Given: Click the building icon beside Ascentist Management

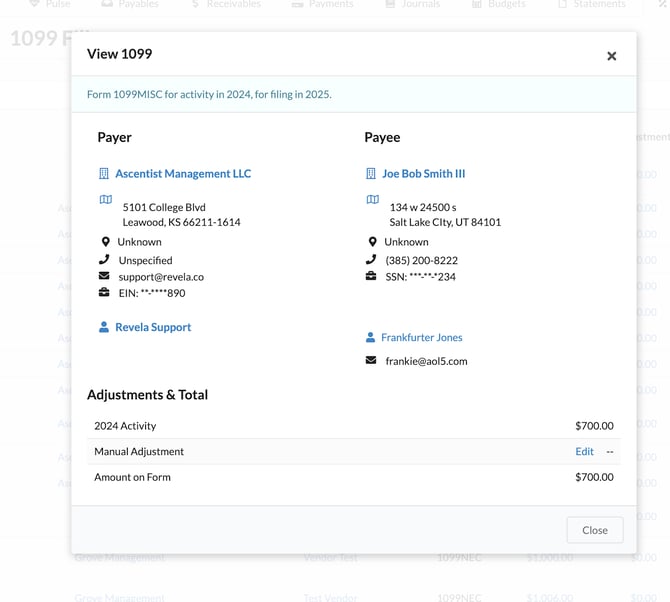Looking at the screenshot, I should click(104, 174).
